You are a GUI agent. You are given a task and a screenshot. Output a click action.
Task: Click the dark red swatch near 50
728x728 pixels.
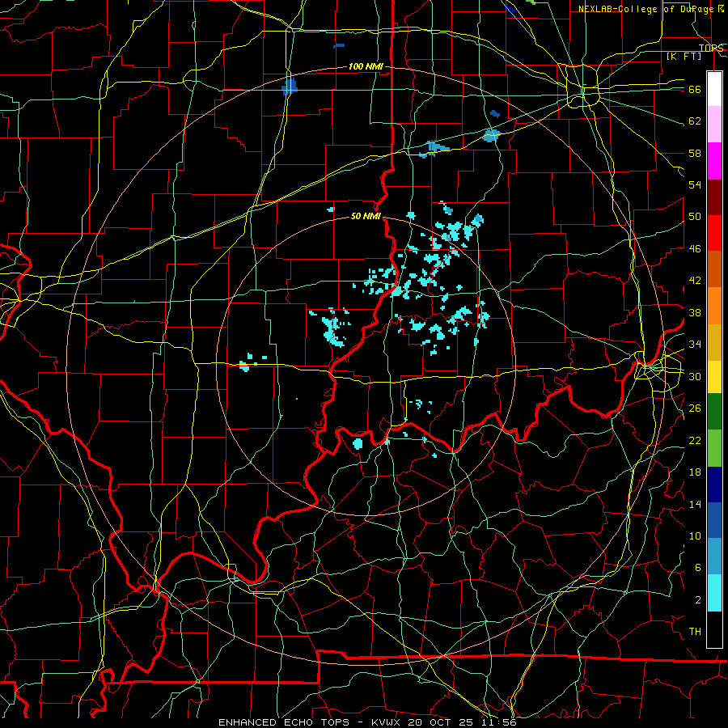click(714, 197)
